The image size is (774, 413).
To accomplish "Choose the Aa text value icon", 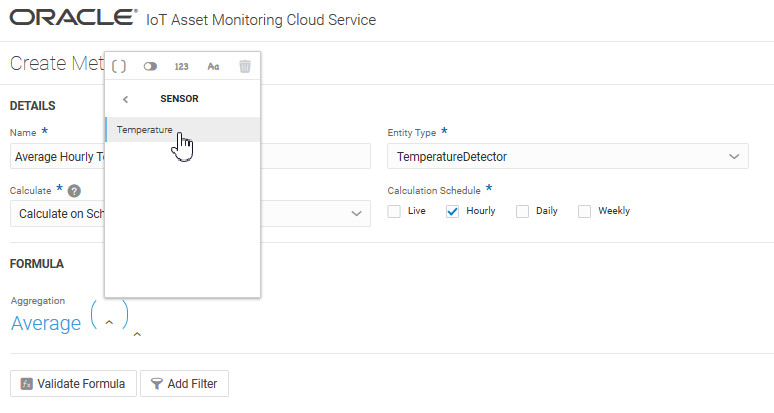I will click(x=213, y=67).
